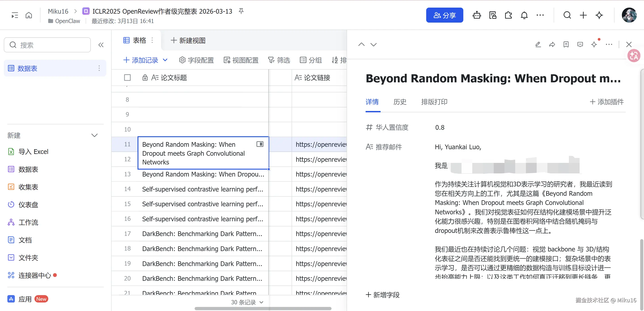Toggle the sidebar navigation tree icon
Viewport: 644px width, 311px height.
point(15,15)
